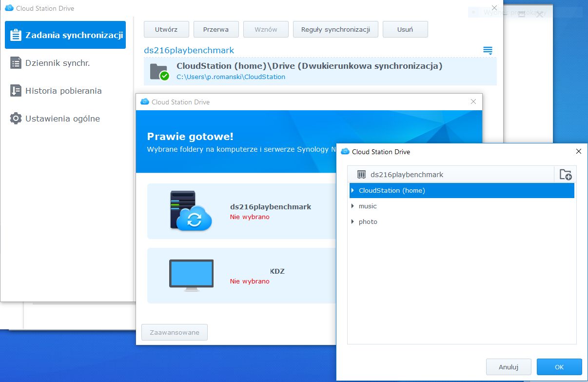Expand the photo folder node
588x382 pixels.
(x=353, y=221)
